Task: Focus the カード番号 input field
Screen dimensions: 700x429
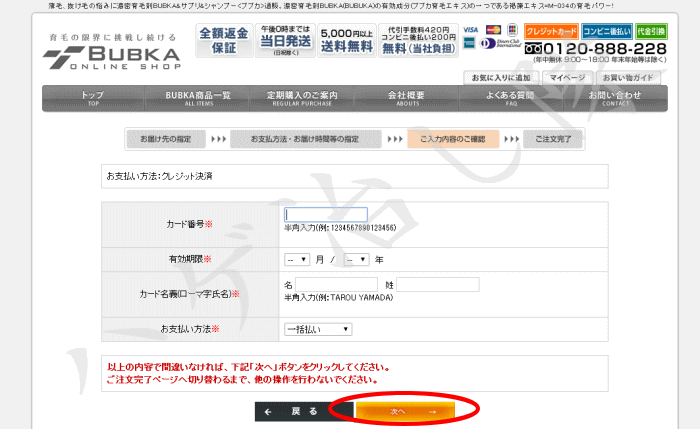Action: click(326, 215)
